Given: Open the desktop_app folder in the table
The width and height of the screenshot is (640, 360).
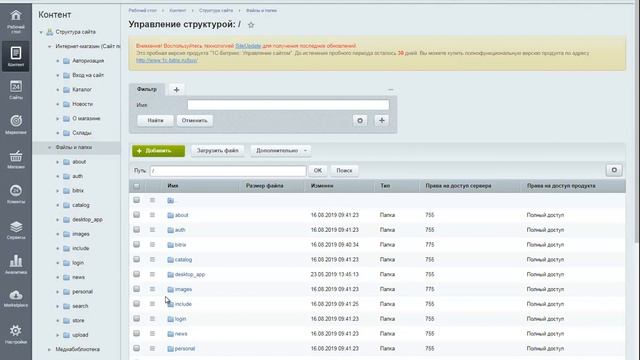Looking at the screenshot, I should [x=190, y=274].
